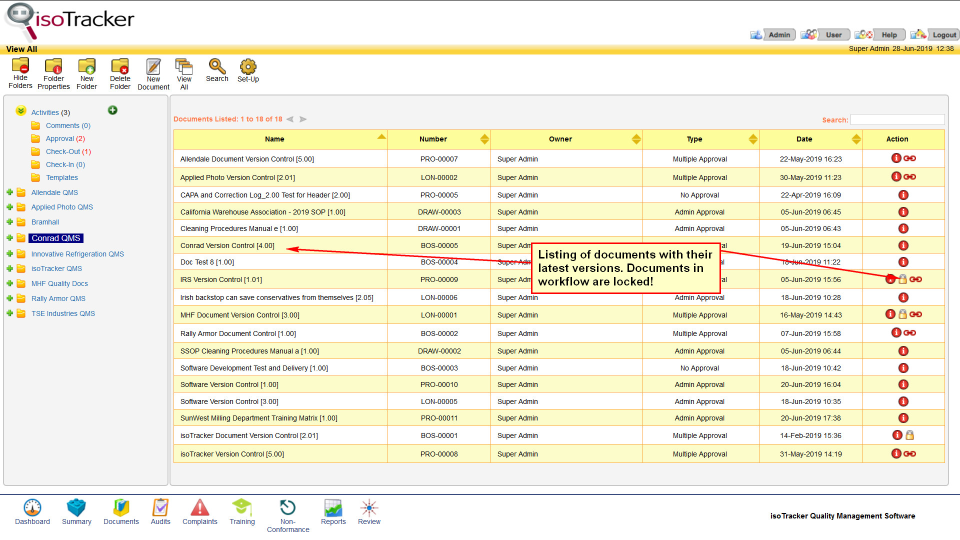Open the Dashboard module
This screenshot has width=960, height=540.
pyautogui.click(x=32, y=508)
